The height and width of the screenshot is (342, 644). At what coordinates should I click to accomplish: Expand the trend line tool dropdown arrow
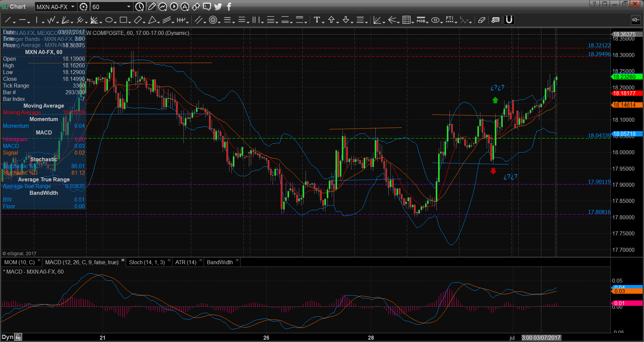[14, 22]
